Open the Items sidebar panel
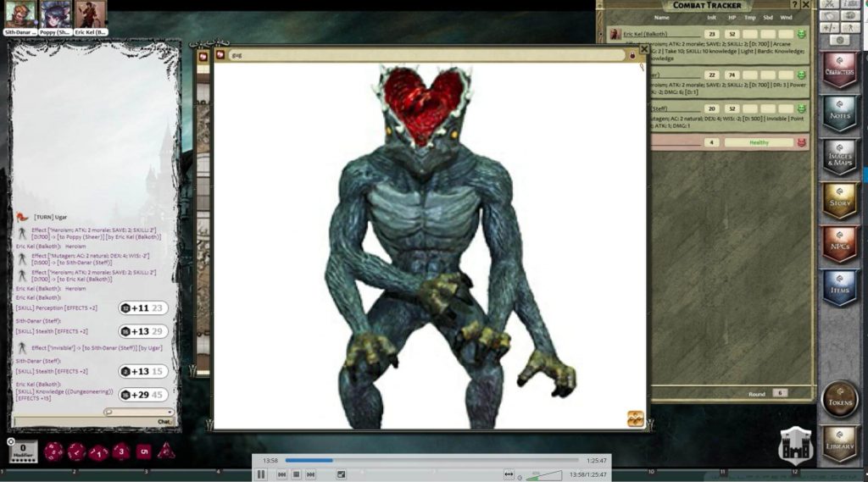Image resolution: width=868 pixels, height=482 pixels. [840, 288]
